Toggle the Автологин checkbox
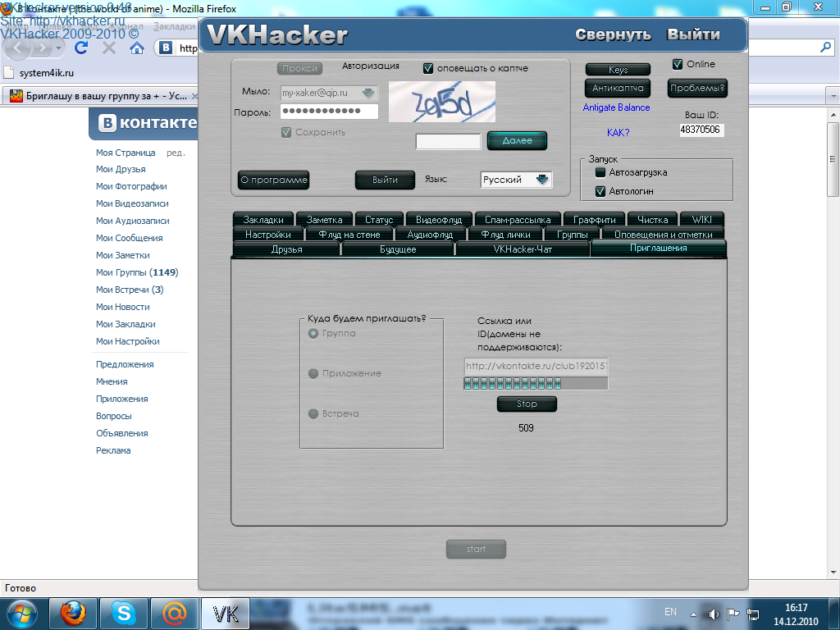Screen dimensions: 840x630 click(600, 191)
